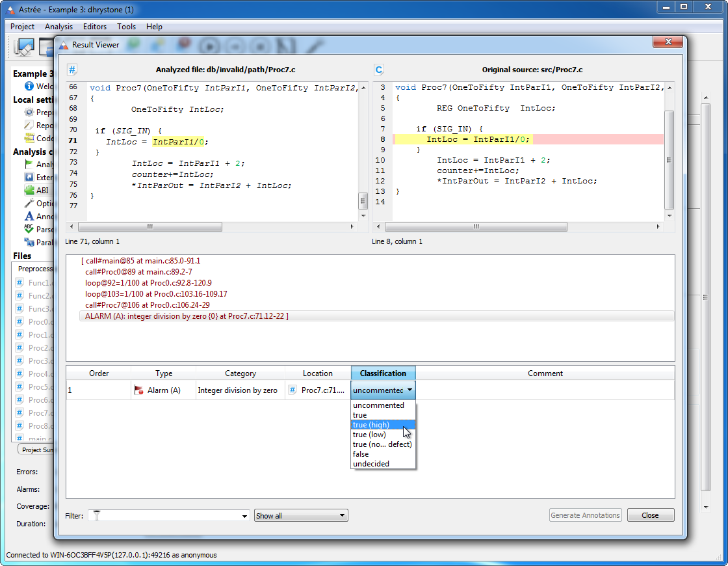Click the funnel icon in Filter field
The width and height of the screenshot is (728, 566).
(97, 515)
